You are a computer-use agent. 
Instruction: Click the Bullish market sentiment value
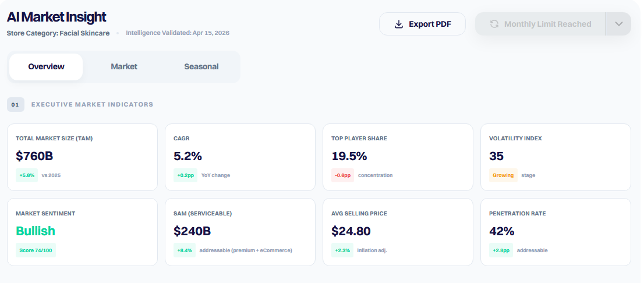click(36, 231)
